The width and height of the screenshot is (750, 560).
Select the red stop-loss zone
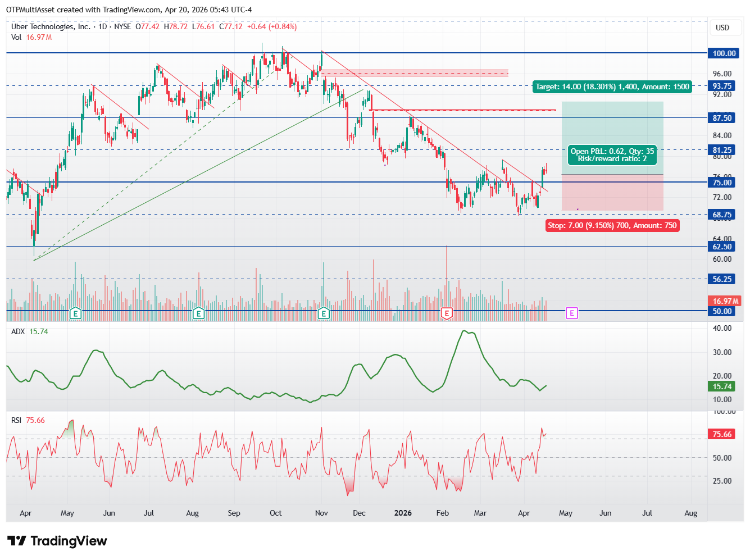coord(612,193)
